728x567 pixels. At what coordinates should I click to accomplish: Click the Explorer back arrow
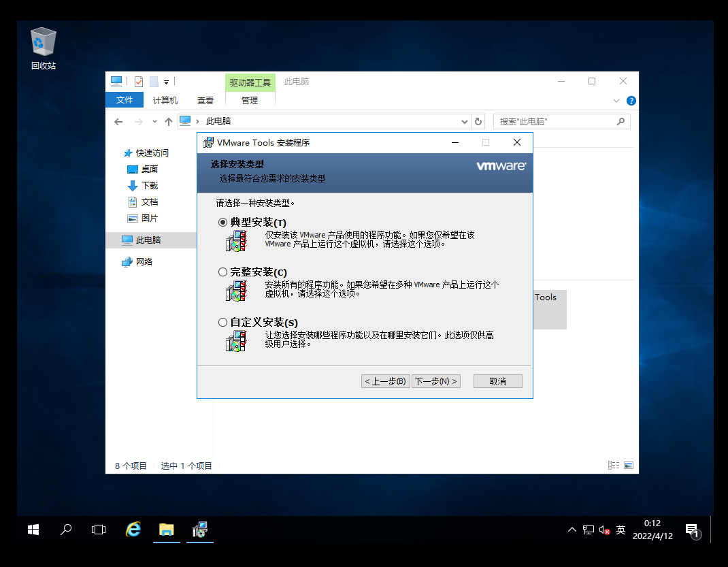tap(118, 122)
